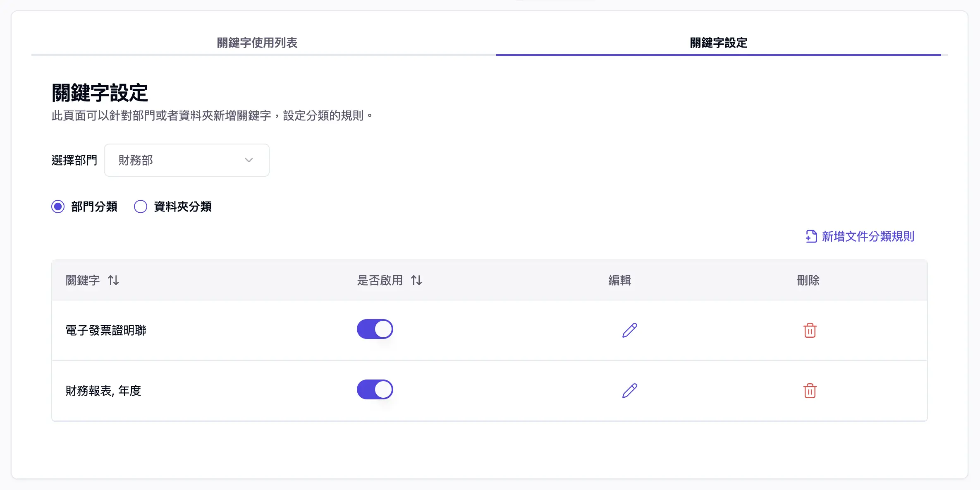Open the 財務部 department selector
The width and height of the screenshot is (980, 490).
(x=186, y=160)
